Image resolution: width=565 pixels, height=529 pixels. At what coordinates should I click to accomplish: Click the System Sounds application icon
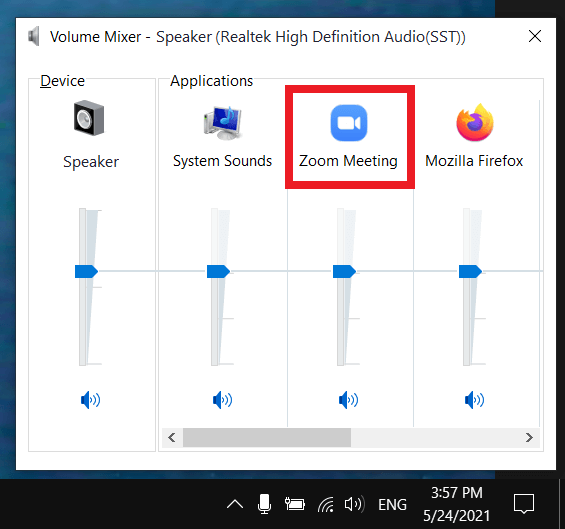point(223,123)
